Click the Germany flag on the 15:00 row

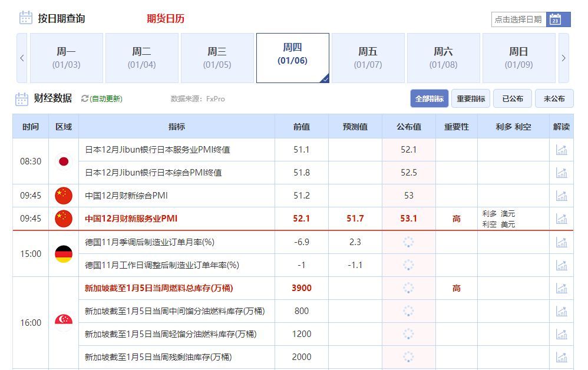tap(63, 254)
